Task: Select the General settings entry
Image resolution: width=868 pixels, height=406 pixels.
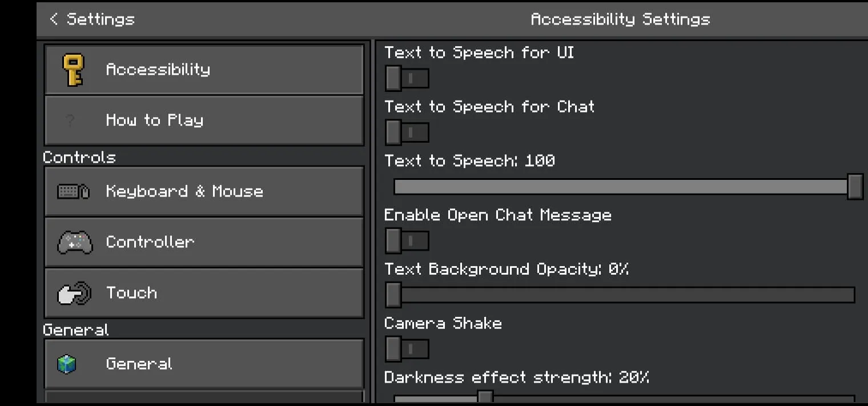Action: 204,364
